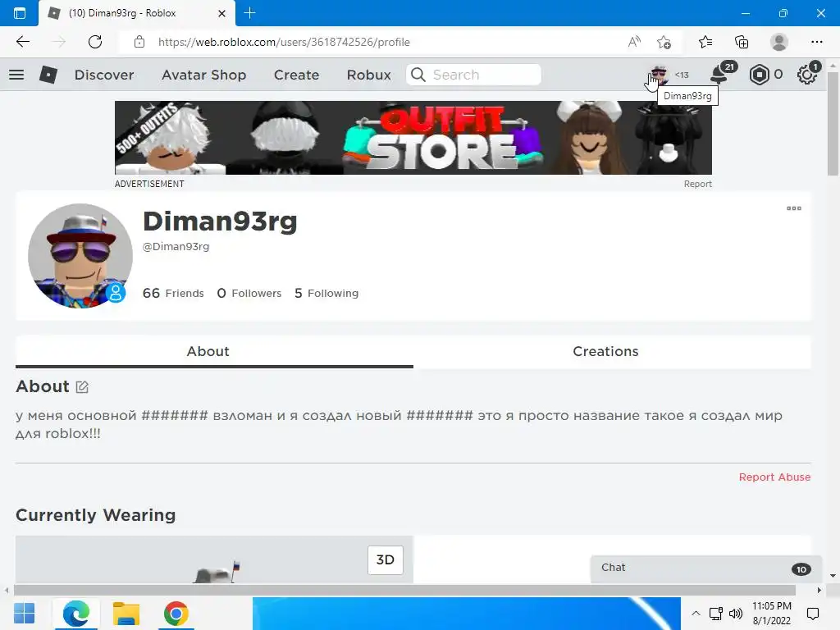840x630 pixels.
Task: Report the advertisement banner
Action: pyautogui.click(x=697, y=184)
